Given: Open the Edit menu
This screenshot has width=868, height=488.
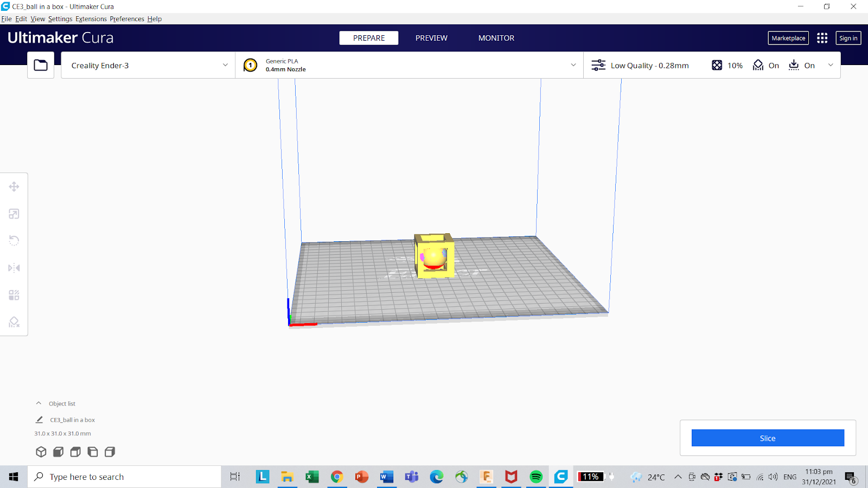Looking at the screenshot, I should pyautogui.click(x=21, y=19).
